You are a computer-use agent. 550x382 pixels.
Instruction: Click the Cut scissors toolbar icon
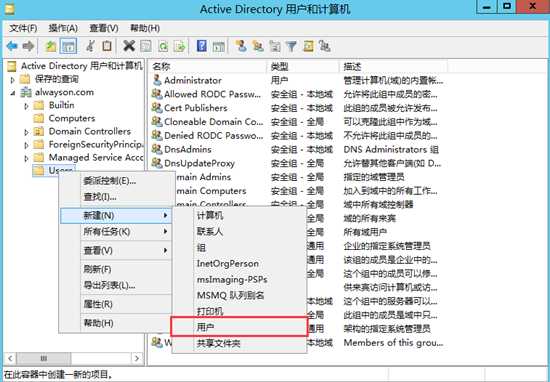[x=90, y=46]
